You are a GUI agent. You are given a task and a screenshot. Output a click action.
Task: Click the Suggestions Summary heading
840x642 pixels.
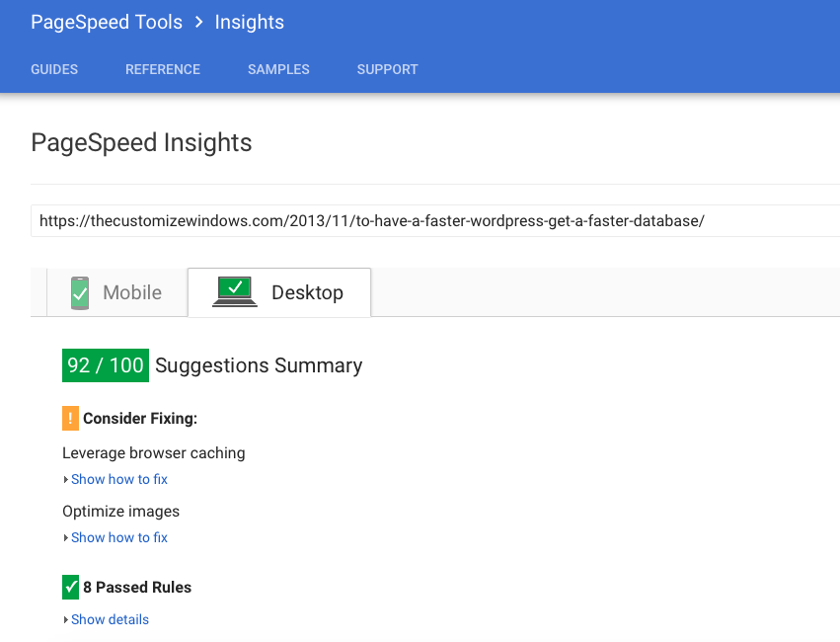point(259,365)
